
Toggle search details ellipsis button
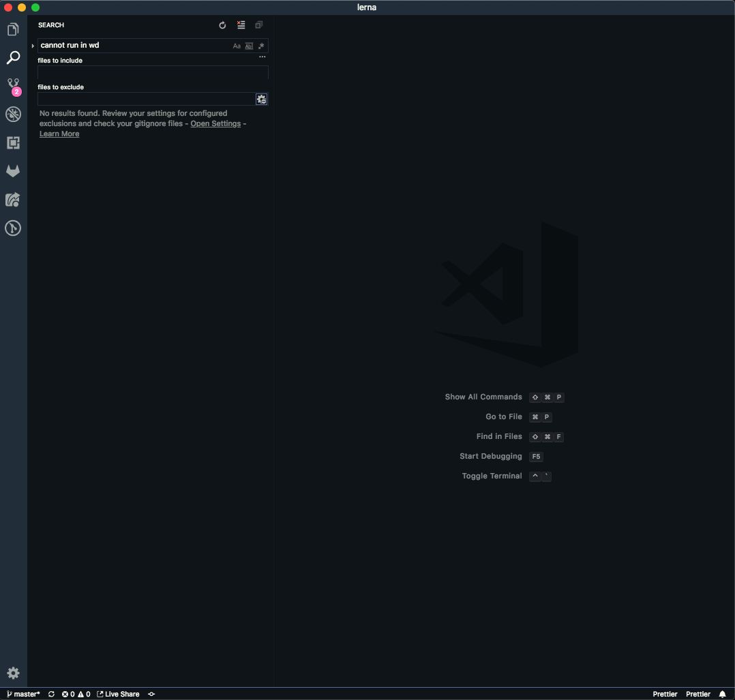tap(262, 57)
